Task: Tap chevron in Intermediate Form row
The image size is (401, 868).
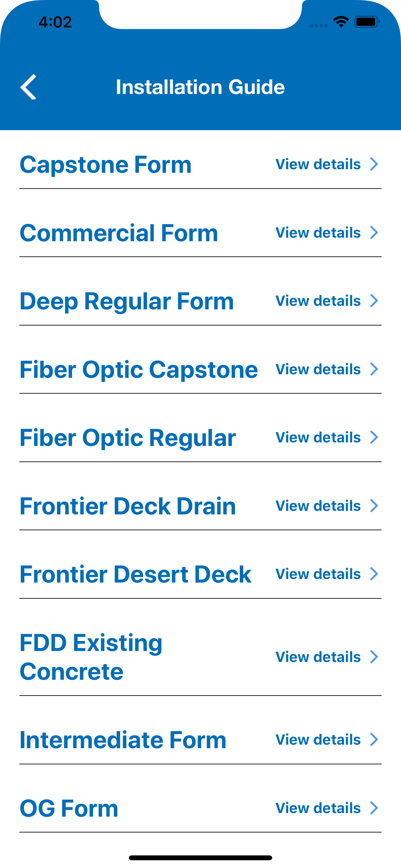Action: pos(374,739)
